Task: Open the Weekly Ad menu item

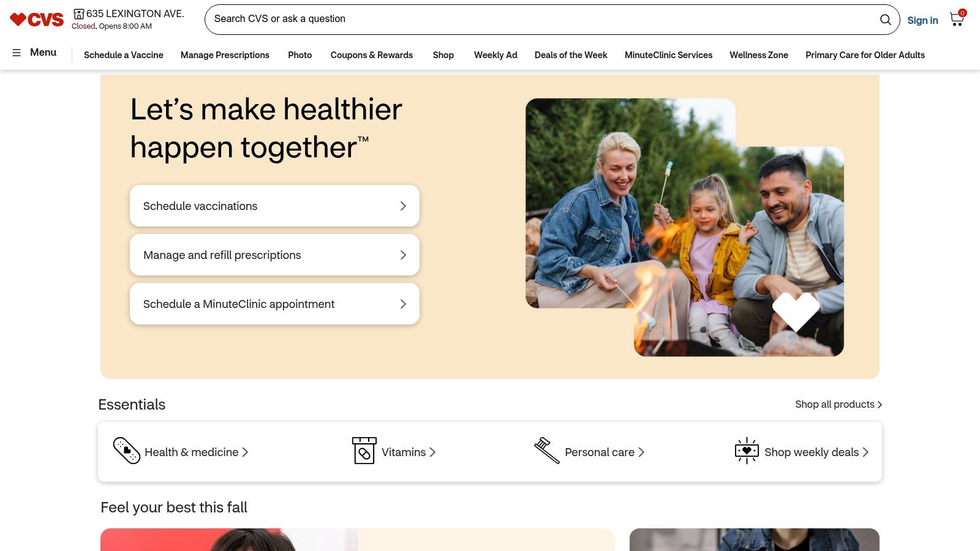Action: tap(496, 55)
